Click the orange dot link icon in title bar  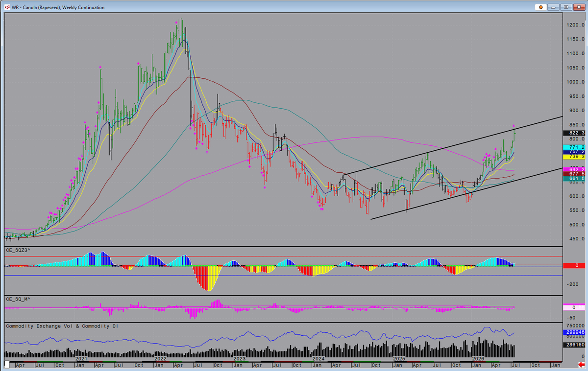(540, 7)
